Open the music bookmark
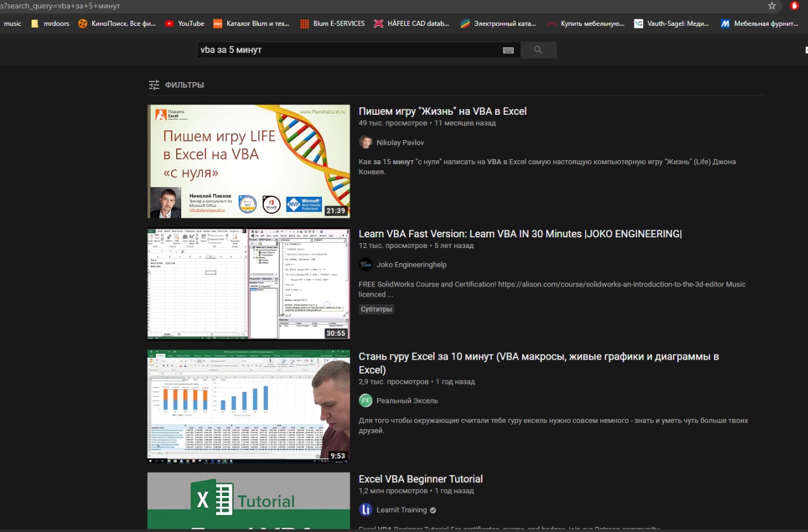This screenshot has height=532, width=808. tap(13, 23)
